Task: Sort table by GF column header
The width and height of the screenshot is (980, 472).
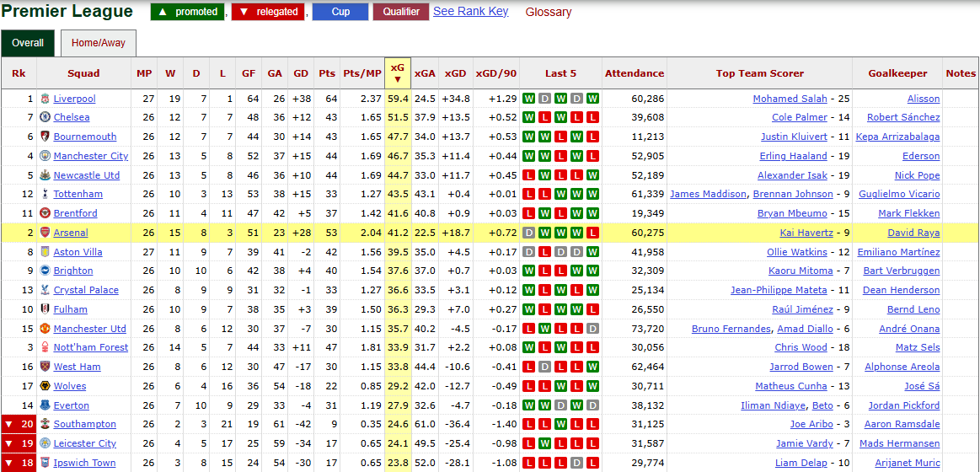Action: 249,73
